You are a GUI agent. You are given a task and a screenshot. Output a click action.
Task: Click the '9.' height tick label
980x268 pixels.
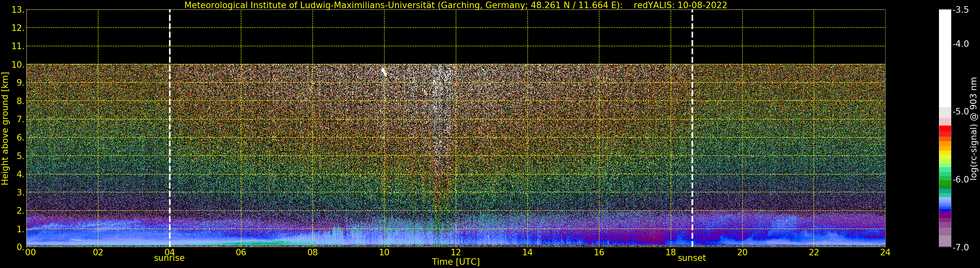point(21,83)
